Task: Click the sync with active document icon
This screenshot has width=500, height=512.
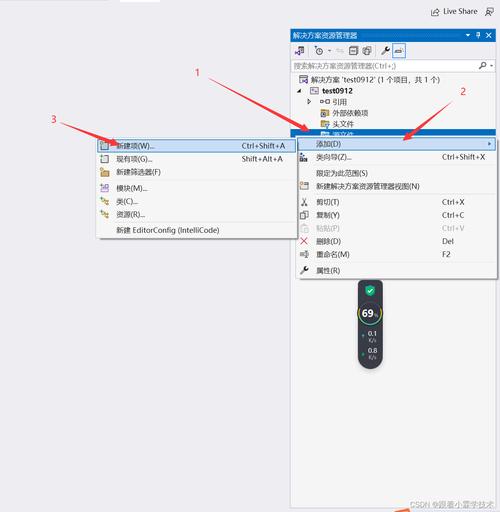Action: coord(340,51)
